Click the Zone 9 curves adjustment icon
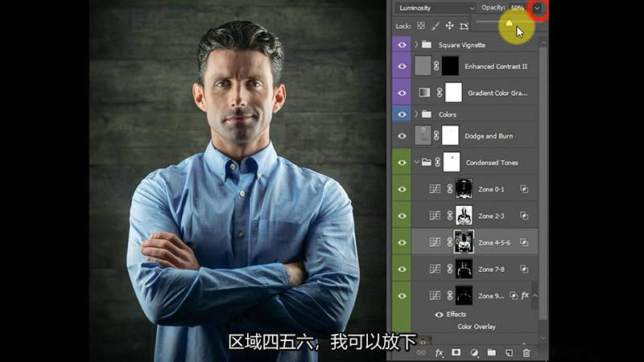644x362 pixels. tap(435, 295)
